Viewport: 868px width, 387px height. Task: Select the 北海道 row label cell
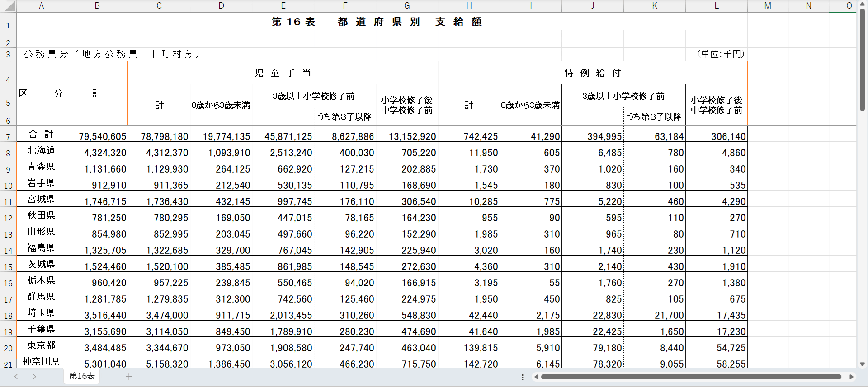pyautogui.click(x=41, y=150)
